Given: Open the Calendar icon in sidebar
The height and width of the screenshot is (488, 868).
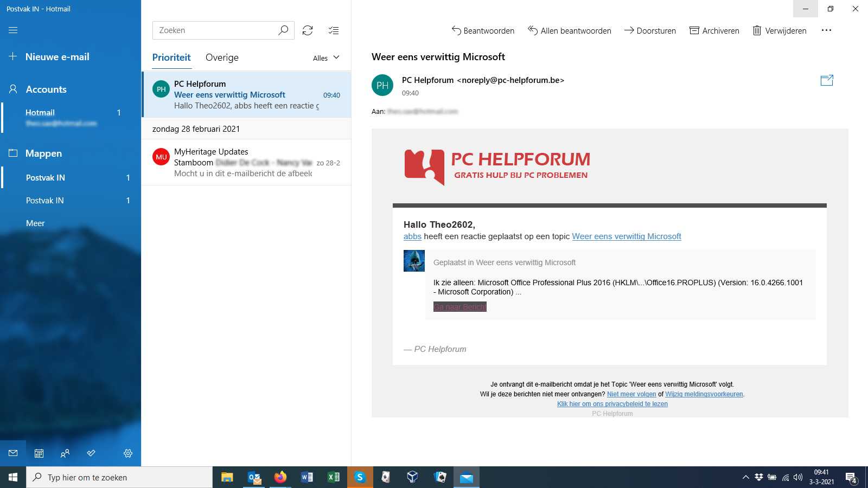Looking at the screenshot, I should pyautogui.click(x=39, y=453).
